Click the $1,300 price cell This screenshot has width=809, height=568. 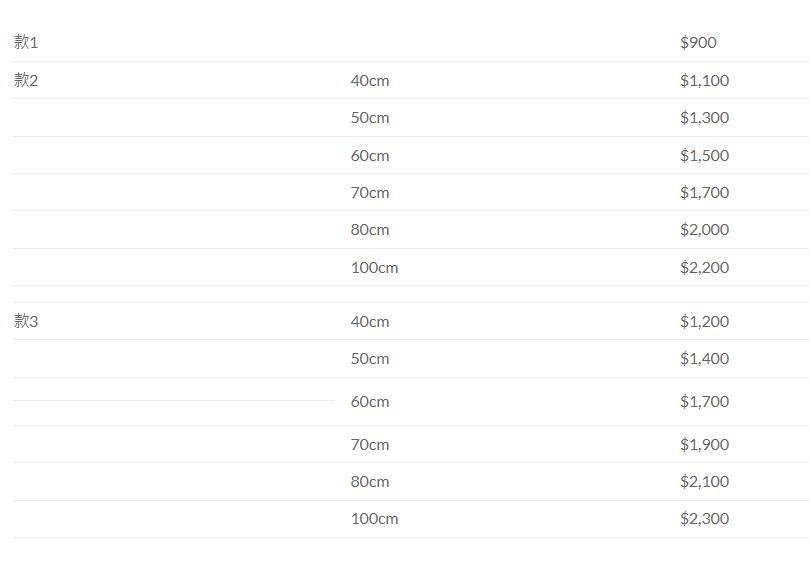(x=704, y=118)
